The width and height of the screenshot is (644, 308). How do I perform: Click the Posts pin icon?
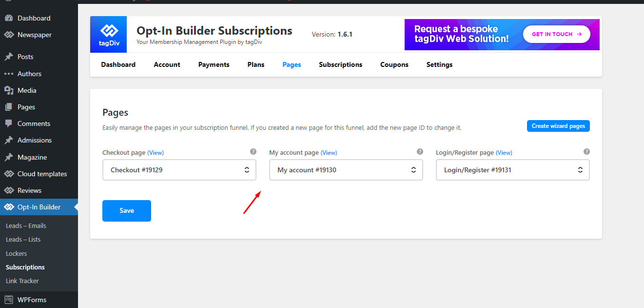(x=9, y=57)
